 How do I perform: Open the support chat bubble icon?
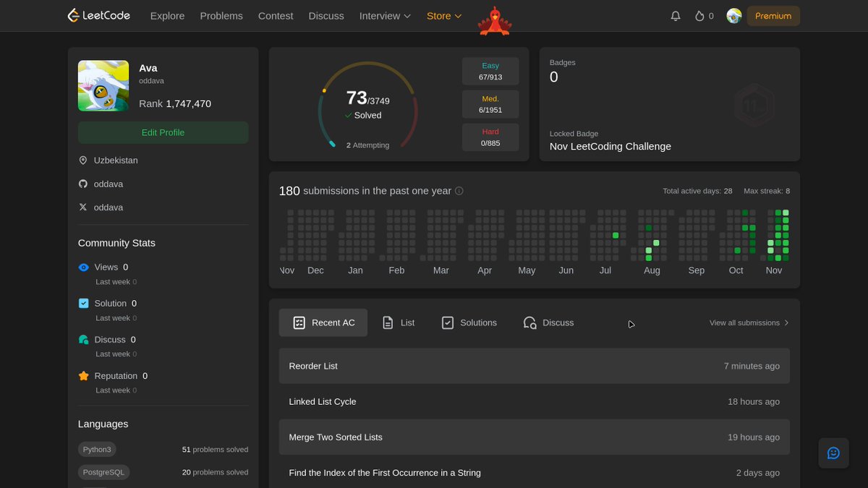tap(833, 453)
